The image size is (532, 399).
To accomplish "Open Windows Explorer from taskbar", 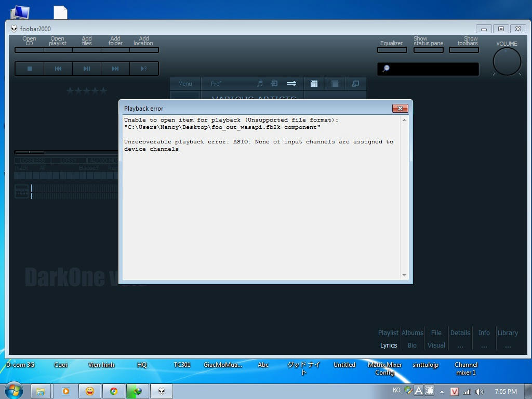I will 41,392.
